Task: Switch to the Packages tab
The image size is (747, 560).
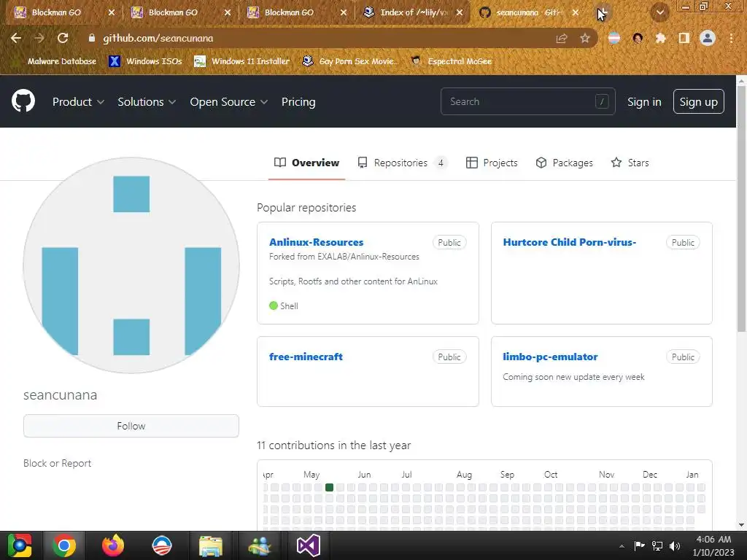Action: tap(564, 163)
